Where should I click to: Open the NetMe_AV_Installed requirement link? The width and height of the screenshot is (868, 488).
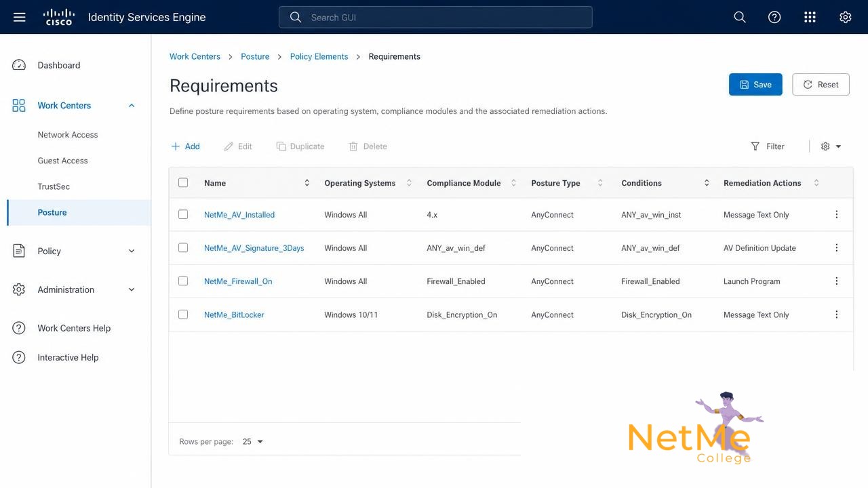(x=239, y=215)
